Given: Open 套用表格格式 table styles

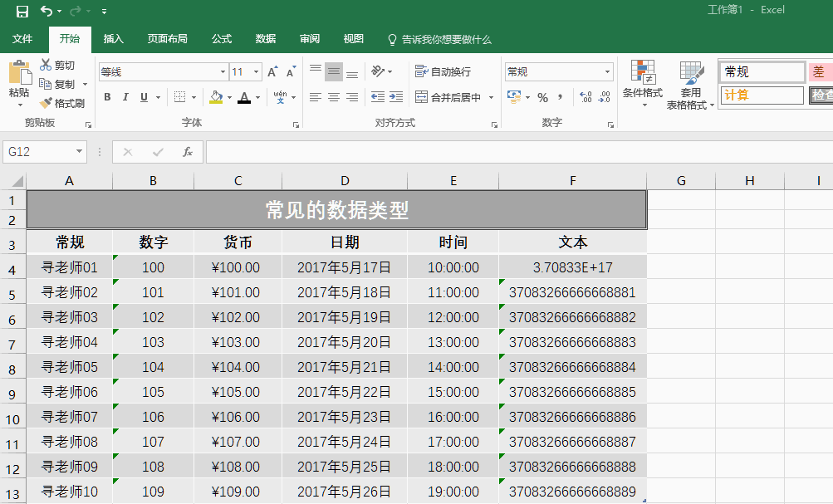Looking at the screenshot, I should pyautogui.click(x=690, y=84).
